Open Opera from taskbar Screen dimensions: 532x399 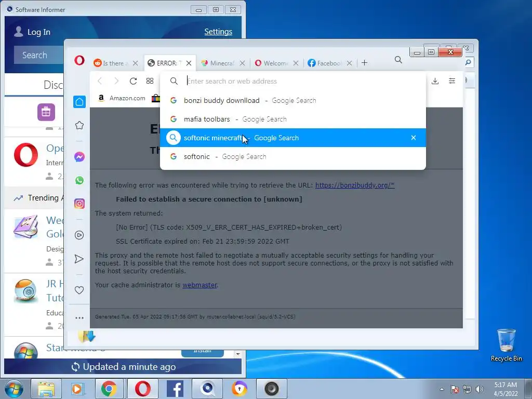click(x=143, y=389)
